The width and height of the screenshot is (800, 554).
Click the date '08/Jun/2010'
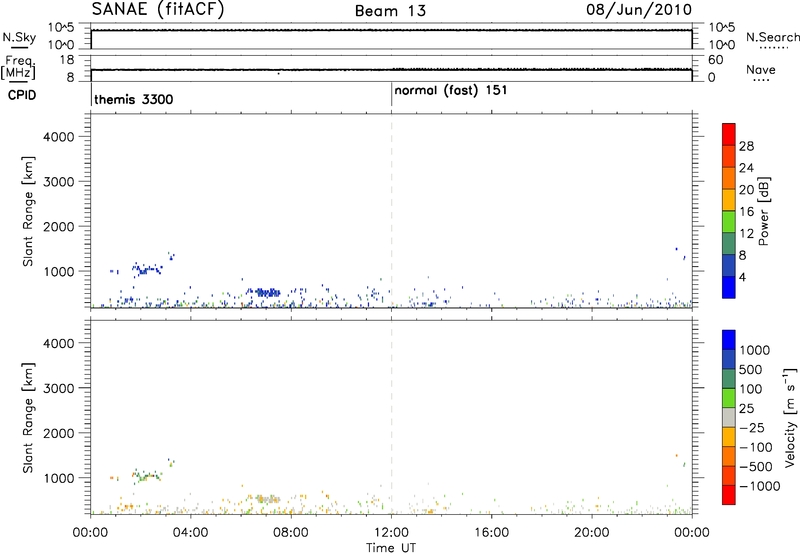(639, 10)
